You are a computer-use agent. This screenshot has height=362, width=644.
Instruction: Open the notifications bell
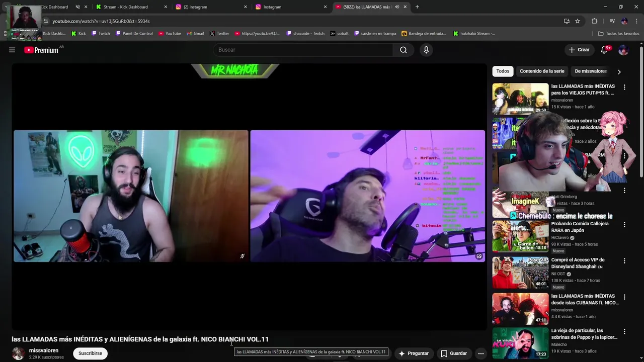pos(605,50)
